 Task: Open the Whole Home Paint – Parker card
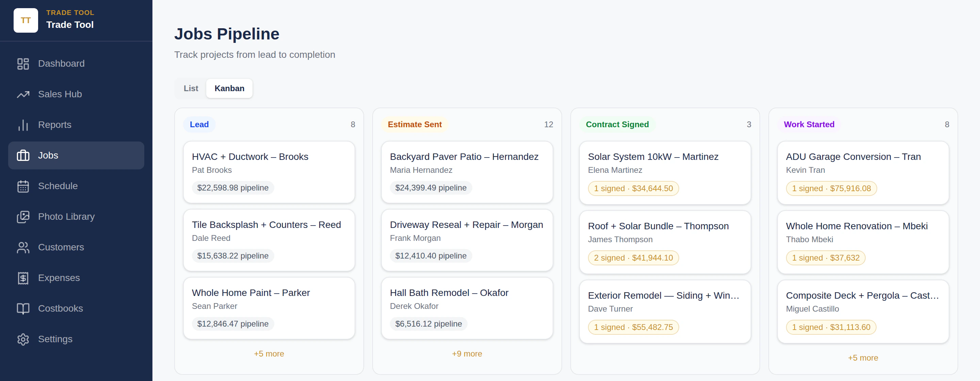coord(269,309)
